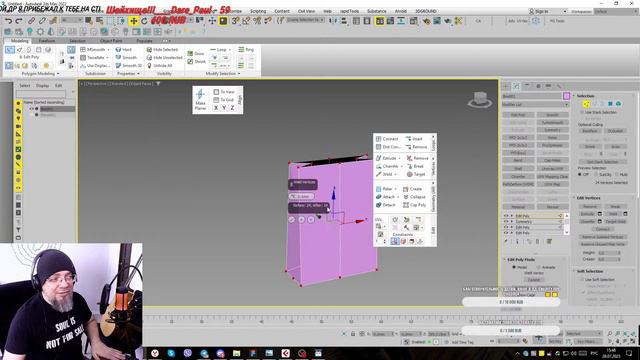
Task: Click the Redo arrow in main toolbar
Action: pos(19,21)
